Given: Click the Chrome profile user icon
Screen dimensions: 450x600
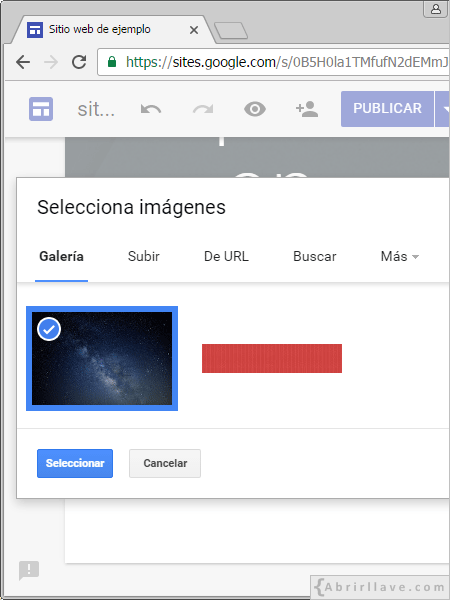Looking at the screenshot, I should click(436, 9).
